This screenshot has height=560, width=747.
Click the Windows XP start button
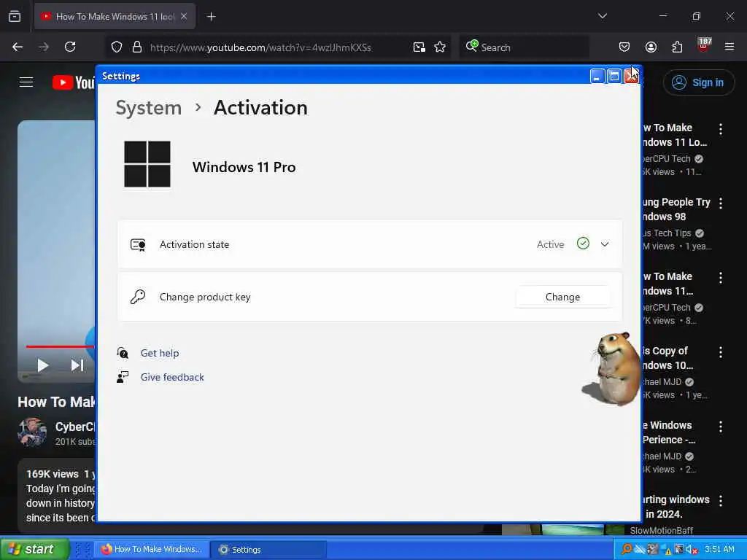(34, 549)
